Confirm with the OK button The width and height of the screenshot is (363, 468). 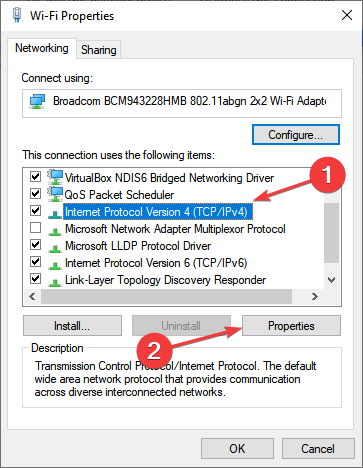click(237, 449)
